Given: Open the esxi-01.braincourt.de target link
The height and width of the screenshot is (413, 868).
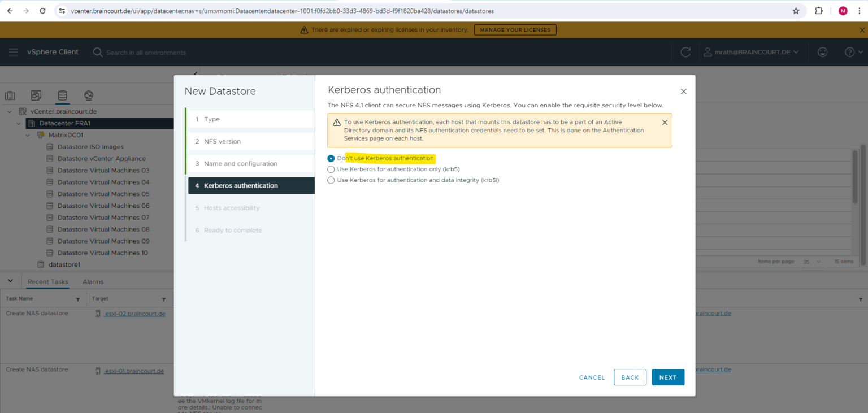Looking at the screenshot, I should coord(134,371).
